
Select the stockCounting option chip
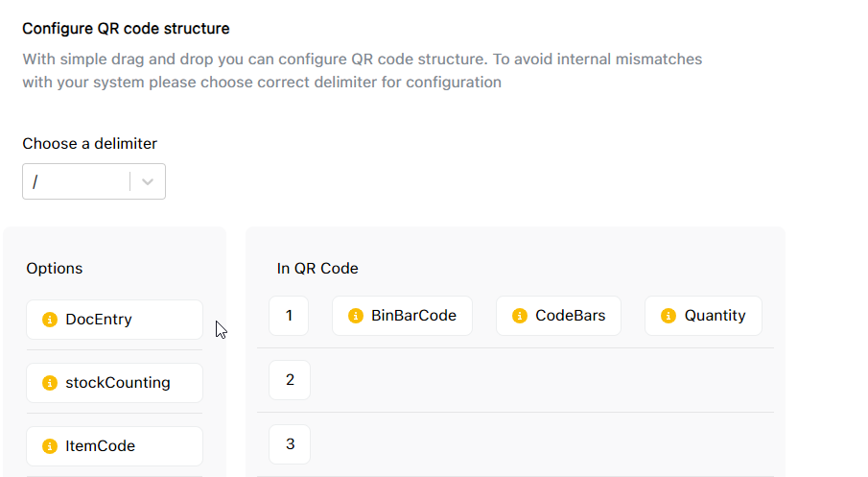114,383
